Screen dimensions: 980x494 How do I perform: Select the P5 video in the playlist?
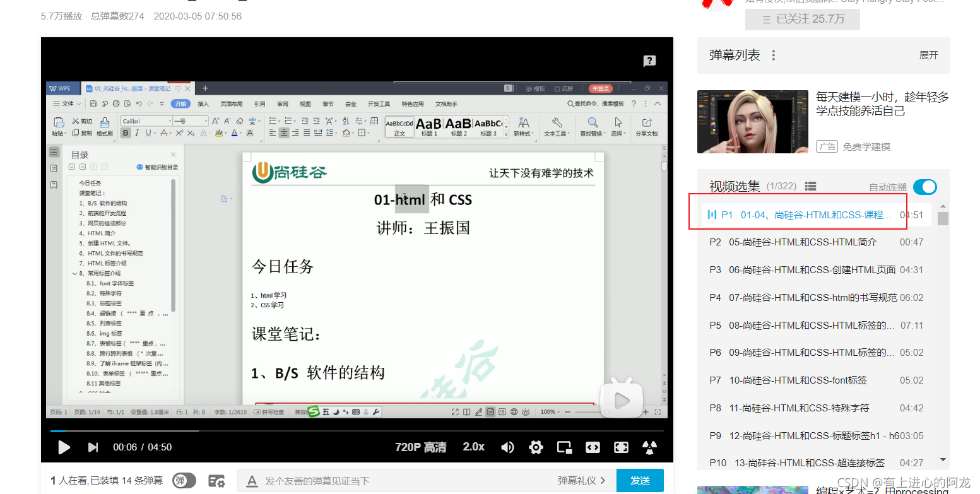(x=815, y=326)
